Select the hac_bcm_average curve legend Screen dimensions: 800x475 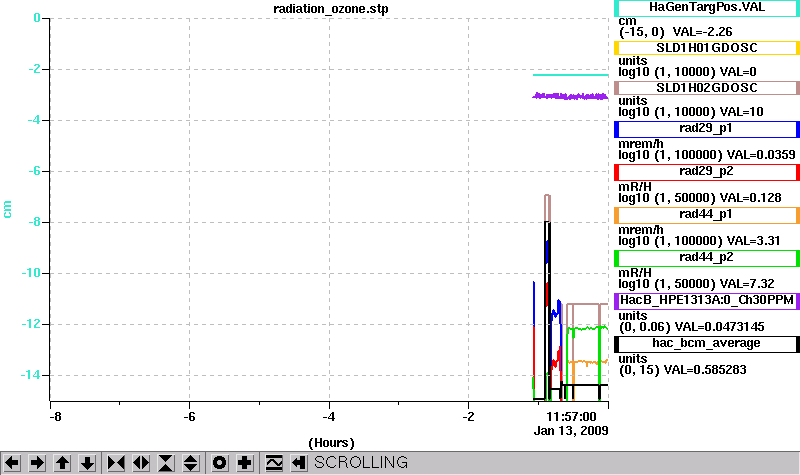pos(707,344)
